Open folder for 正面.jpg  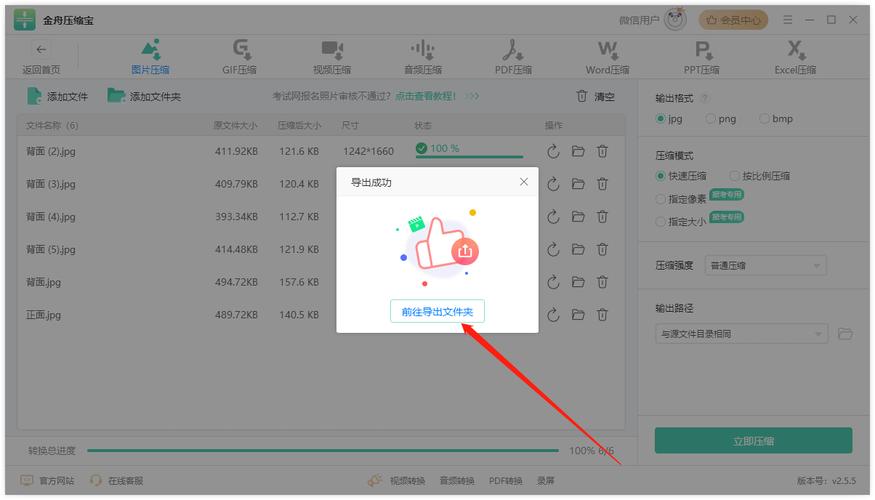[x=578, y=315]
